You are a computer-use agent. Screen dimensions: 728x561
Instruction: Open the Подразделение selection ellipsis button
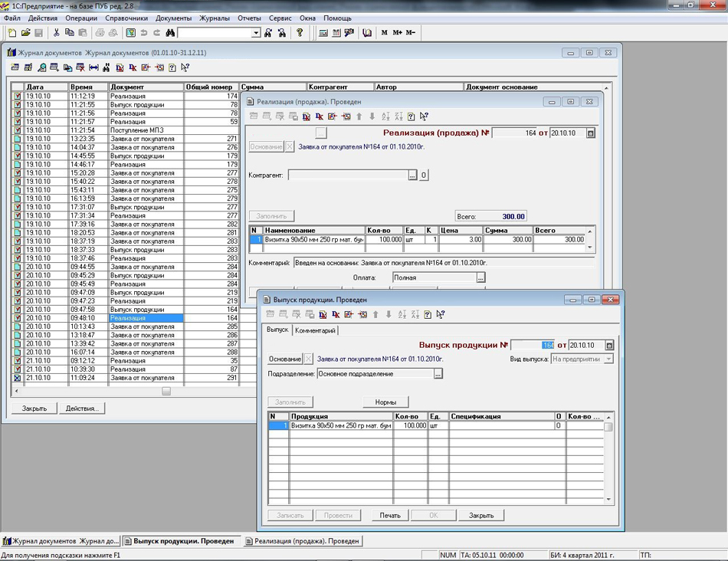point(438,374)
